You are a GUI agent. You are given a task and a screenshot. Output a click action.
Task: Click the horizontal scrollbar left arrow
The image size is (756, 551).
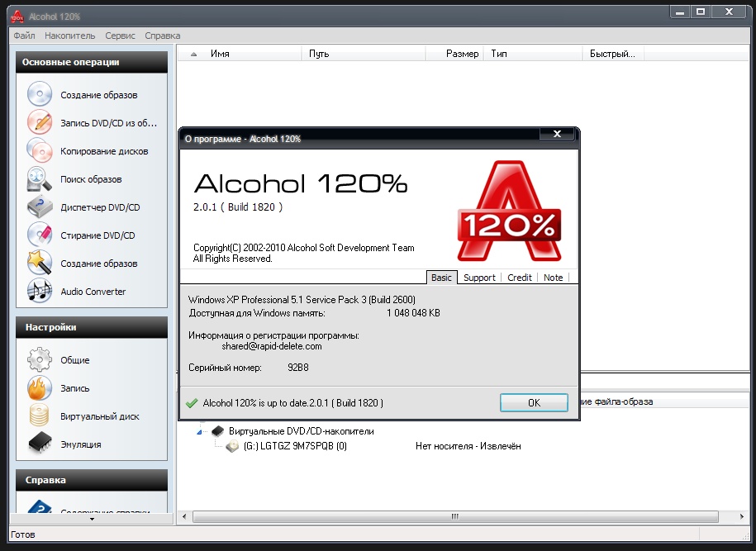pyautogui.click(x=184, y=516)
